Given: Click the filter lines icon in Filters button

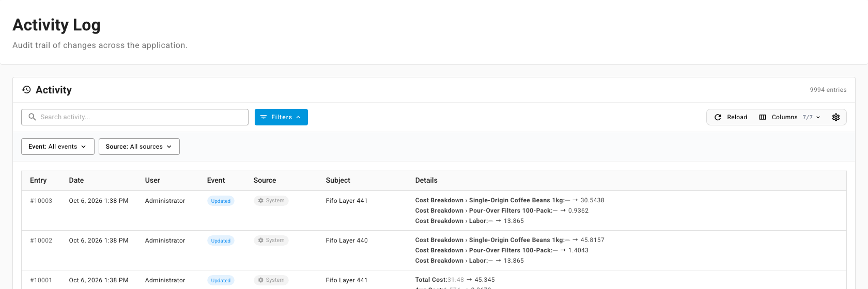Looking at the screenshot, I should [x=263, y=117].
